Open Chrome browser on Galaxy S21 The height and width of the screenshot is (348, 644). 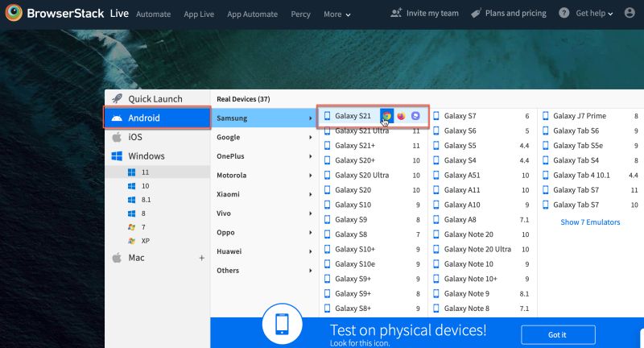tap(386, 116)
